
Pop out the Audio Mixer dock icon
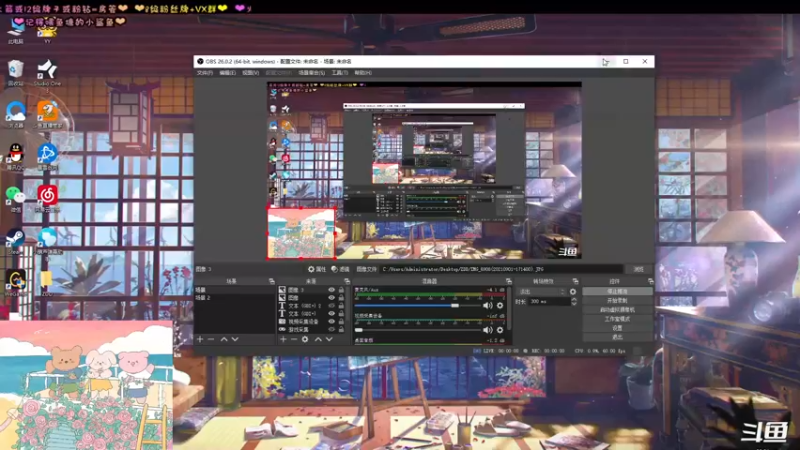click(x=509, y=281)
